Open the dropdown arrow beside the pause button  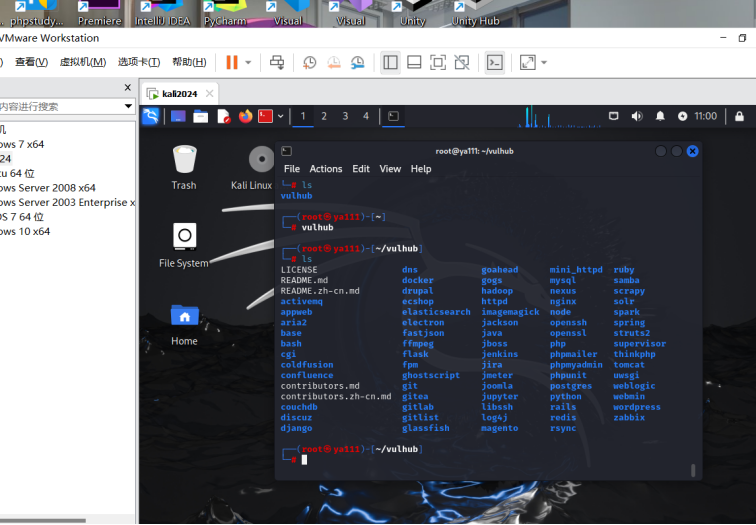click(x=248, y=63)
